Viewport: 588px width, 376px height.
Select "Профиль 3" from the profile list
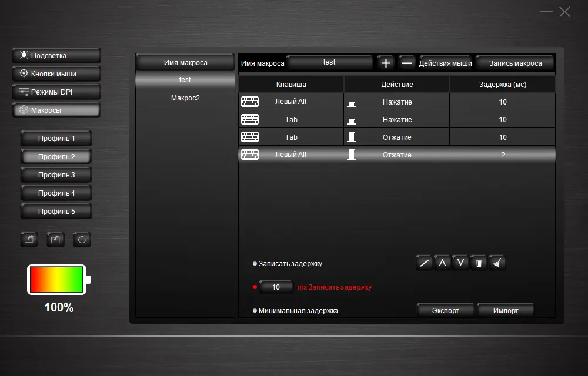click(56, 175)
